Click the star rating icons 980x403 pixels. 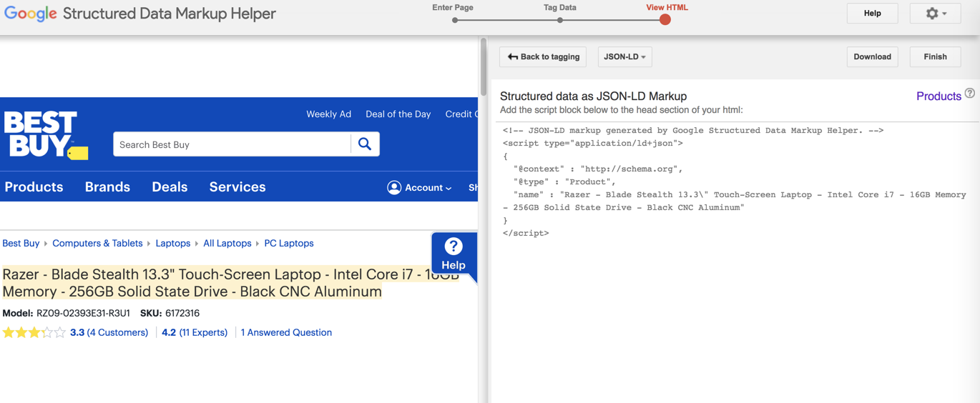click(34, 332)
